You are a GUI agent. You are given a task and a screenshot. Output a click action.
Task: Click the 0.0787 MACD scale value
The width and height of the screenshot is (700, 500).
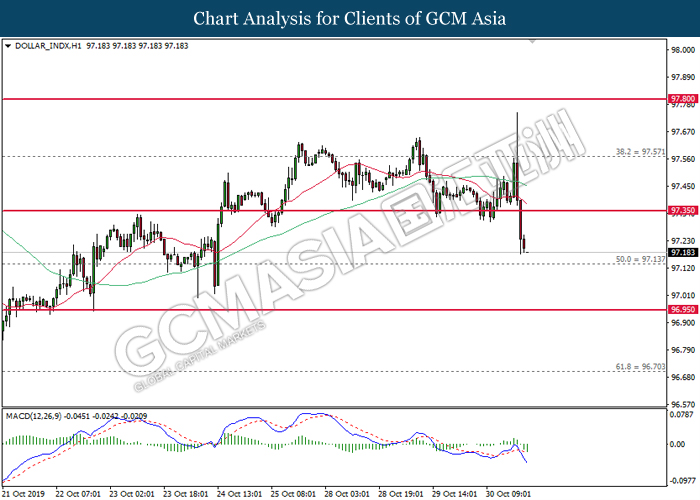click(683, 415)
